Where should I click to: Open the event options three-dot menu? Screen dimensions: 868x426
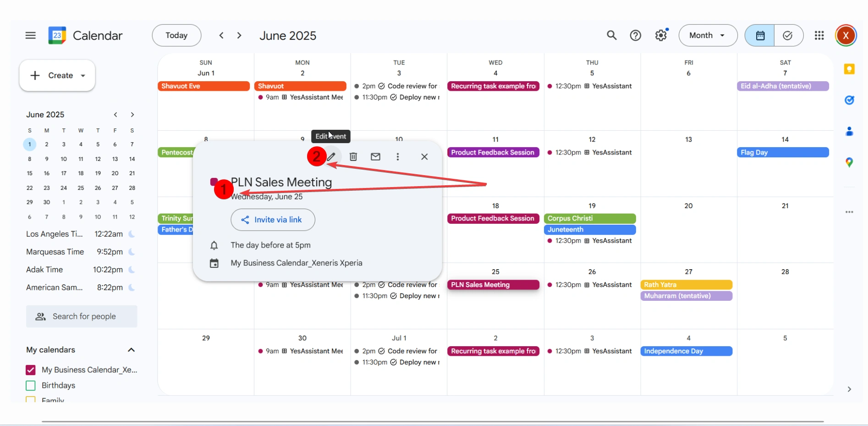tap(397, 157)
